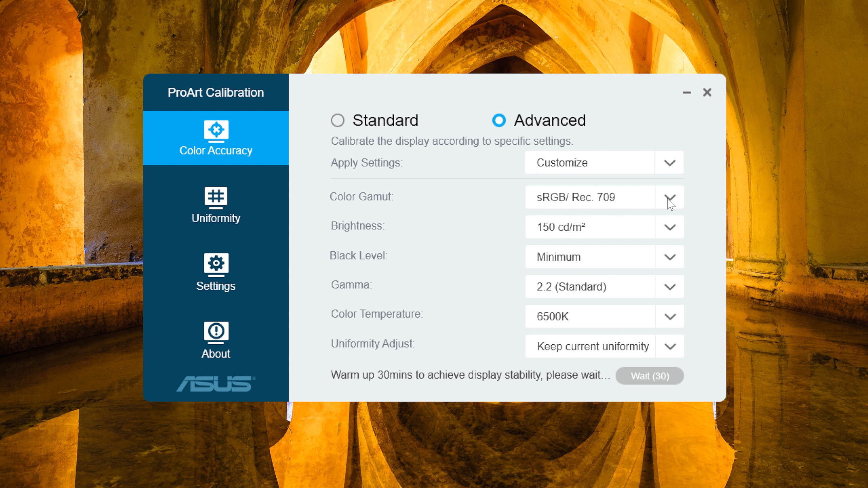The height and width of the screenshot is (488, 868).
Task: Click the Color Accuracy tab label
Action: (216, 150)
